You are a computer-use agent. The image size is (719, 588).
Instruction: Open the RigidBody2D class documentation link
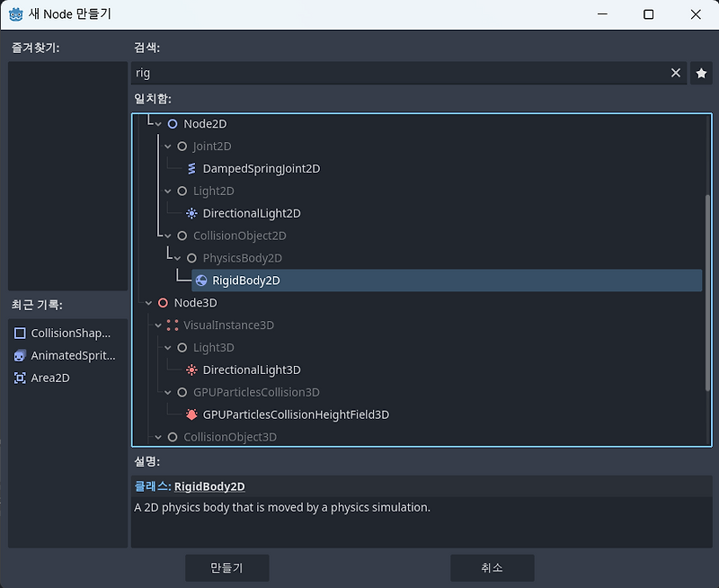(209, 486)
